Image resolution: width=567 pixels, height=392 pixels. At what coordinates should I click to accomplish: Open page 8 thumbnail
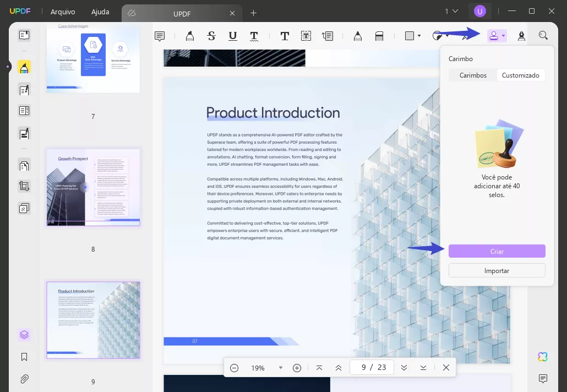[x=92, y=187]
